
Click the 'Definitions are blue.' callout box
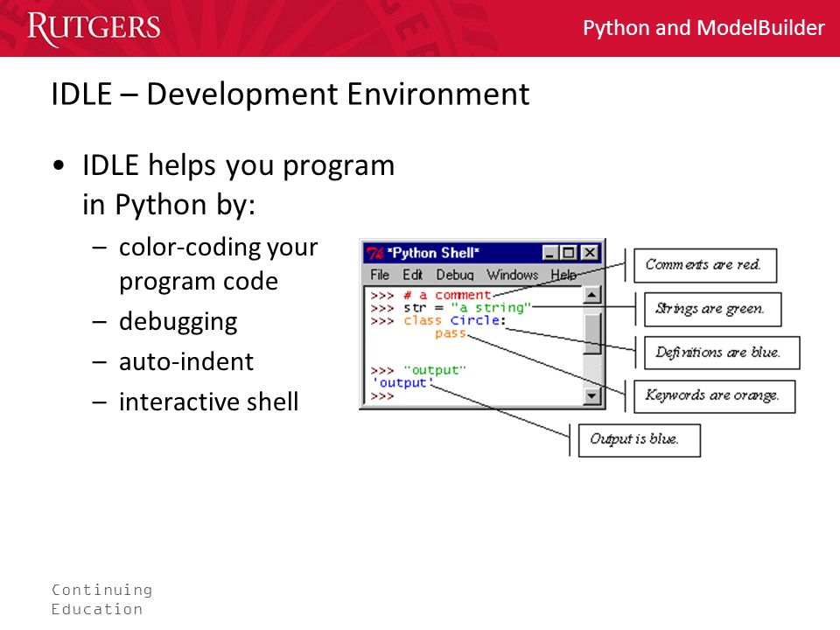[722, 353]
